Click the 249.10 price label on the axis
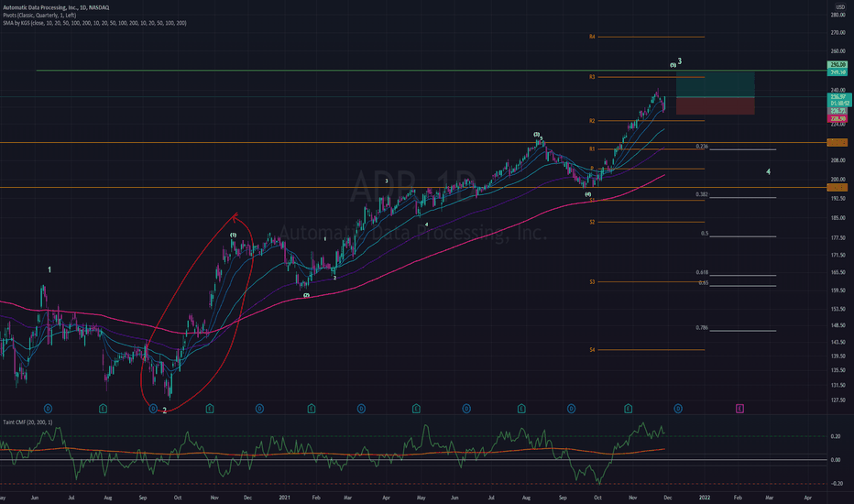Image resolution: width=854 pixels, height=504 pixels. pyautogui.click(x=838, y=71)
